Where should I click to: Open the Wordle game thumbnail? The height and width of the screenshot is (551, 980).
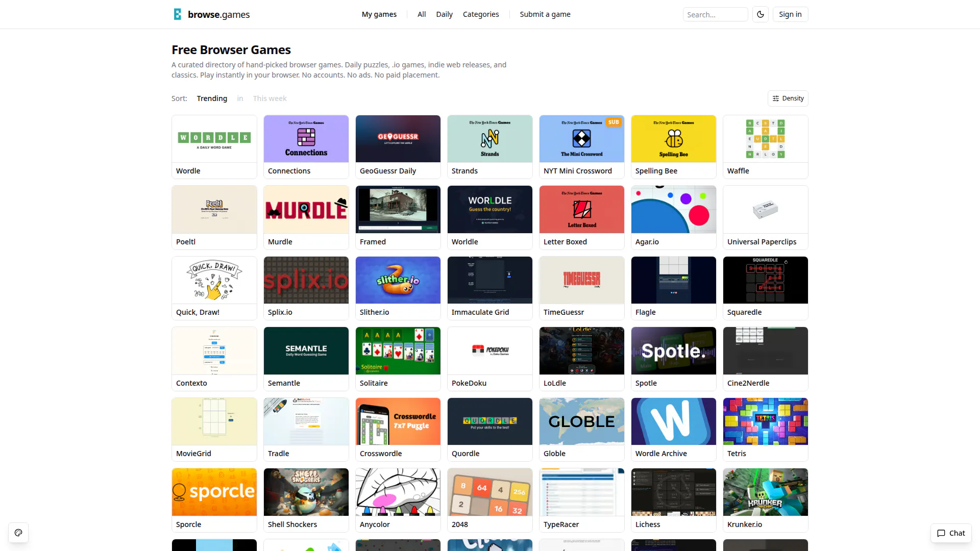coord(214,139)
